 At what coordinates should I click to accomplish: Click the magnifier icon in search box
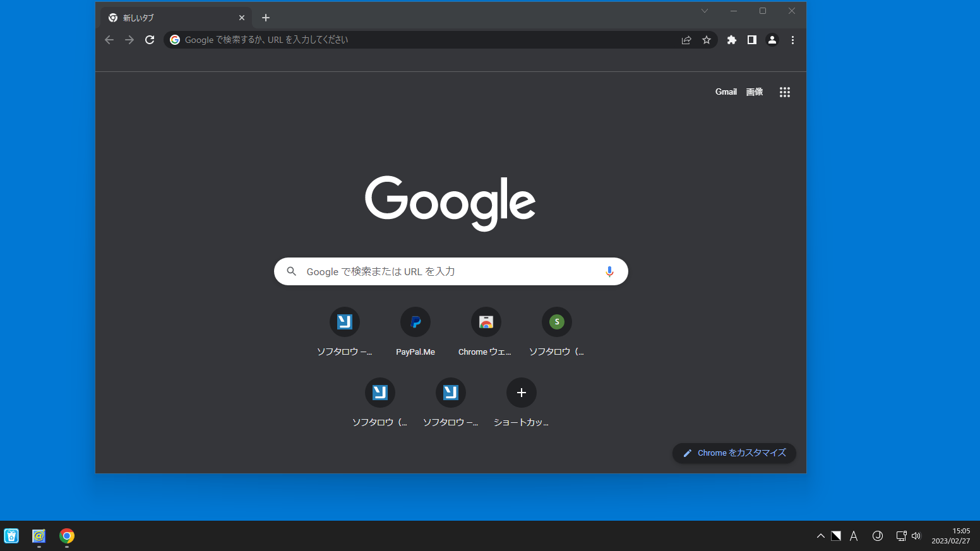tap(291, 271)
